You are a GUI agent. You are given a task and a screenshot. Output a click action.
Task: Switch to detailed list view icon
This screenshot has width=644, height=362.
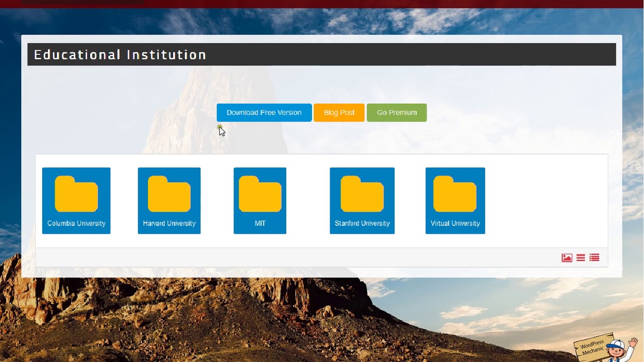pyautogui.click(x=594, y=258)
